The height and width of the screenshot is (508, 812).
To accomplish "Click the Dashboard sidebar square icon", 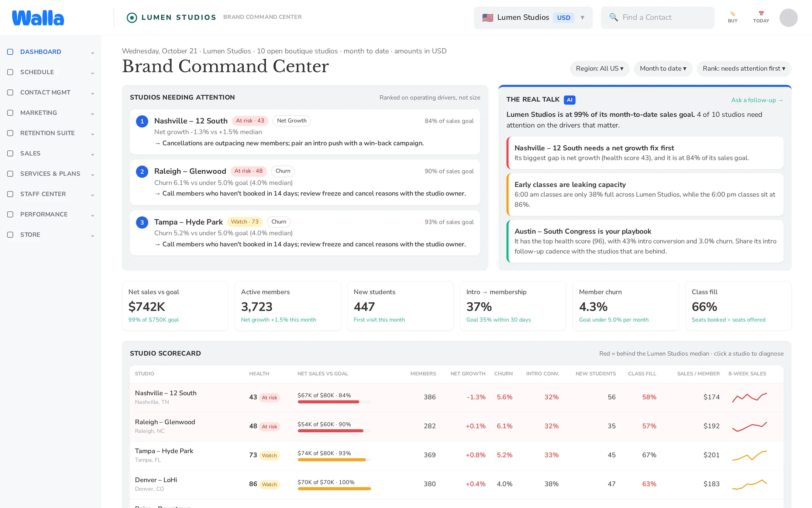I will click(x=10, y=52).
